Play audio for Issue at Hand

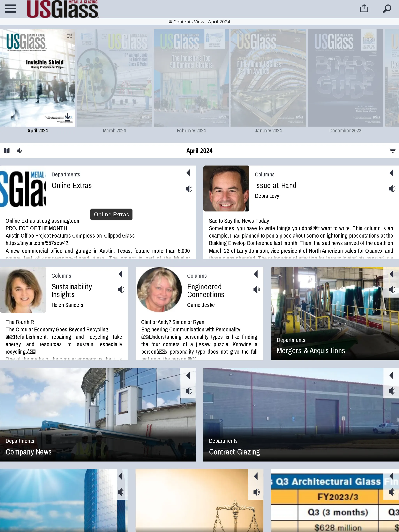(x=392, y=189)
